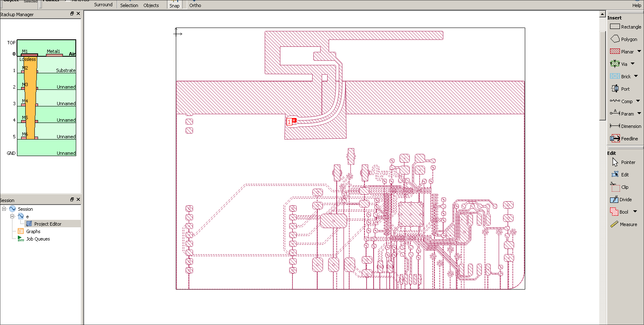The image size is (644, 325).
Task: Choose the Dimension tool
Action: pos(625,126)
